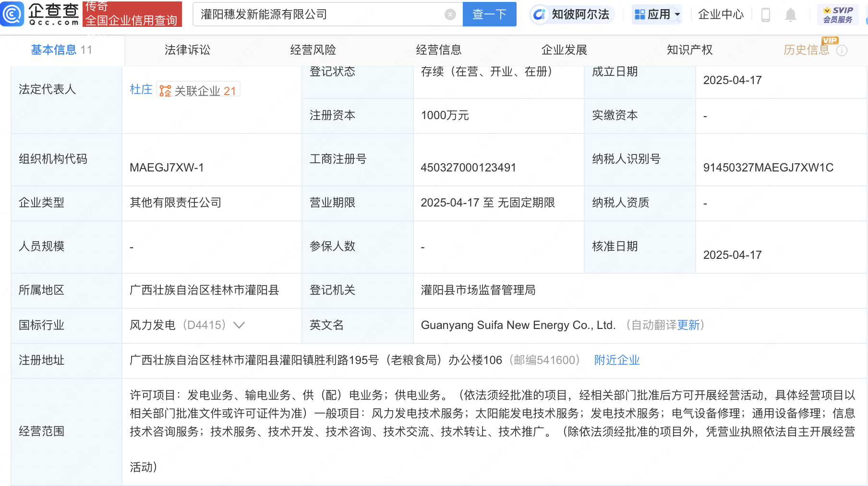Click the legal representative 杜庄 link
This screenshot has height=486, width=868.
click(x=141, y=89)
